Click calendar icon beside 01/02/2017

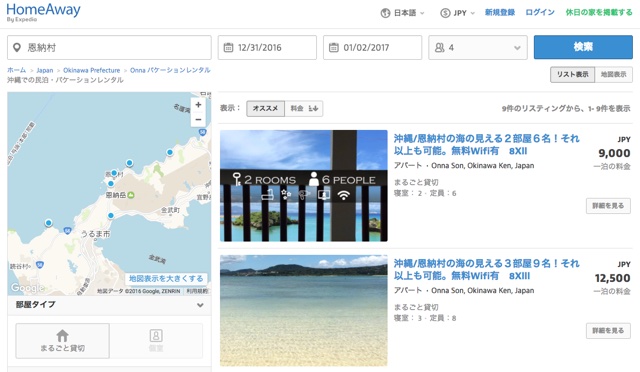coord(333,47)
